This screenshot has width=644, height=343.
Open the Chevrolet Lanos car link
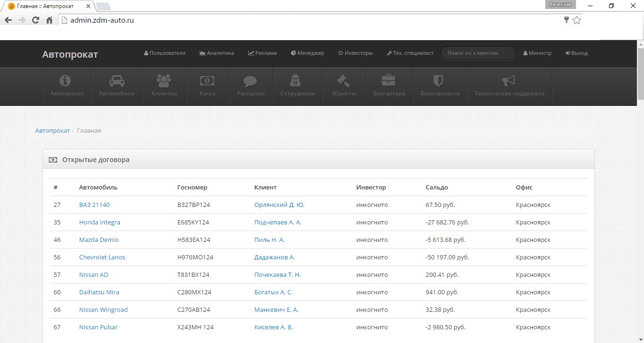point(102,257)
